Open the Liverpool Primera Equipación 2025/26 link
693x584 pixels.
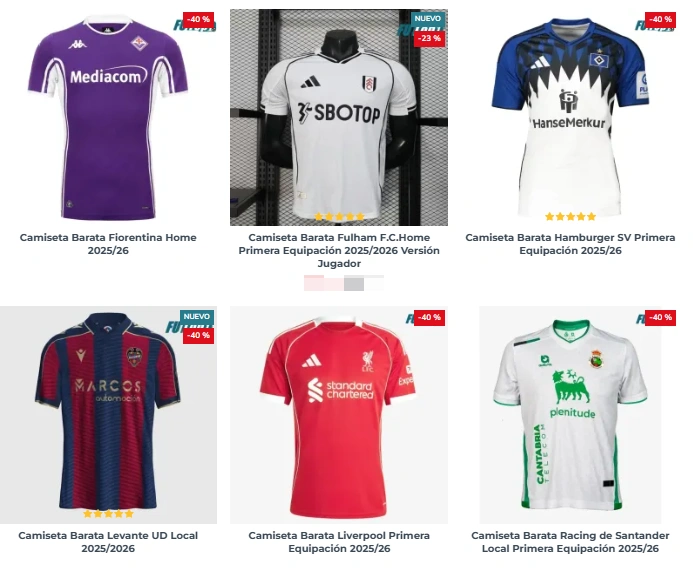click(x=339, y=542)
